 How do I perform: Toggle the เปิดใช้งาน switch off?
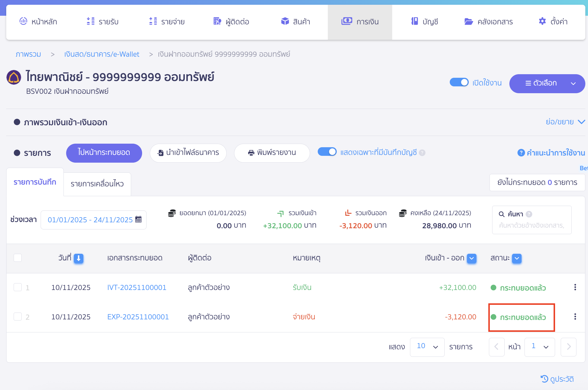pyautogui.click(x=459, y=82)
